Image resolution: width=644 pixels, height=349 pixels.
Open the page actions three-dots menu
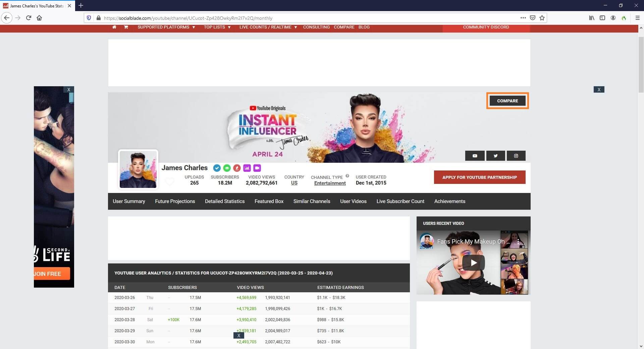click(523, 18)
